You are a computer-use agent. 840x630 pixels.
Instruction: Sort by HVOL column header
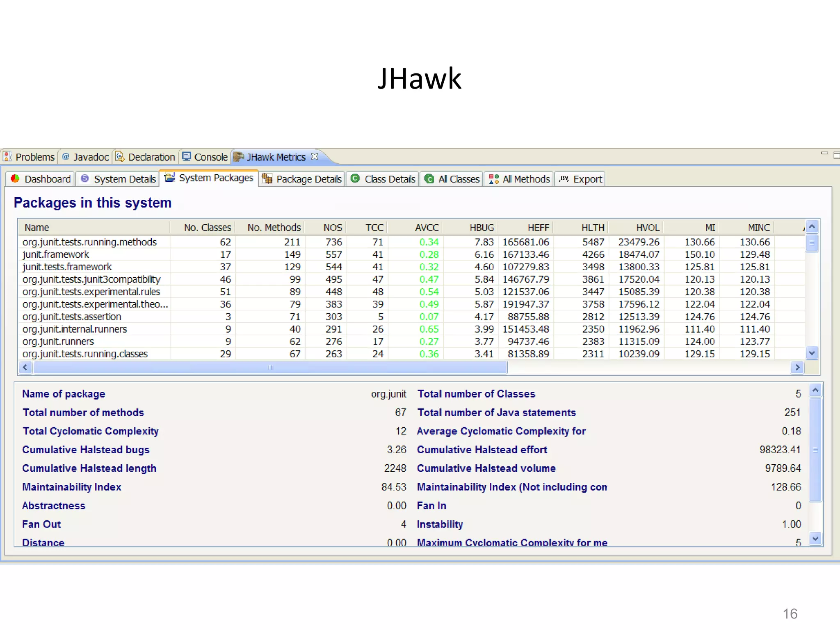coord(636,227)
